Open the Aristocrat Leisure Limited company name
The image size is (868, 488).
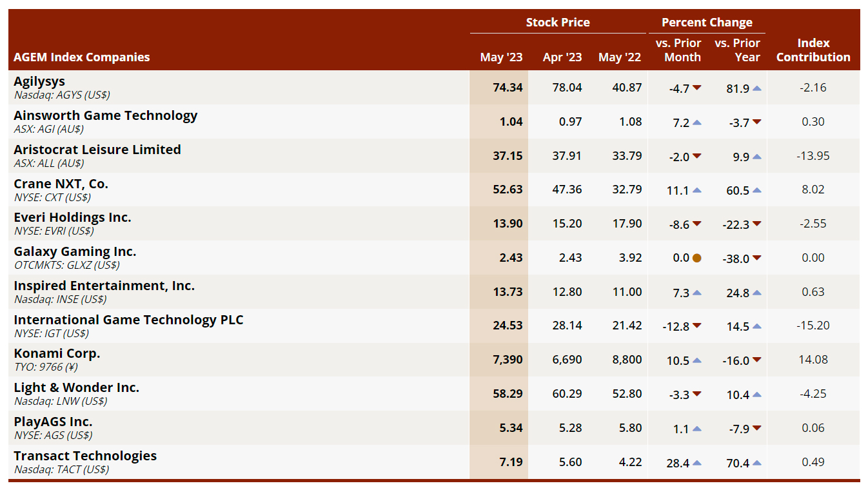tap(97, 150)
